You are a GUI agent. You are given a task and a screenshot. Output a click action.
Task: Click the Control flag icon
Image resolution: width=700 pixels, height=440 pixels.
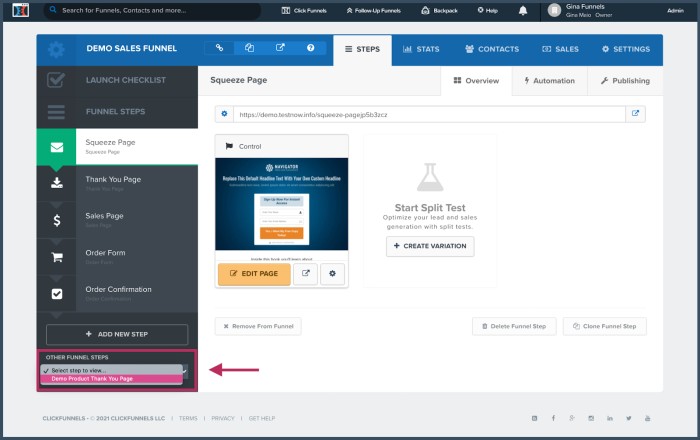pyautogui.click(x=229, y=146)
